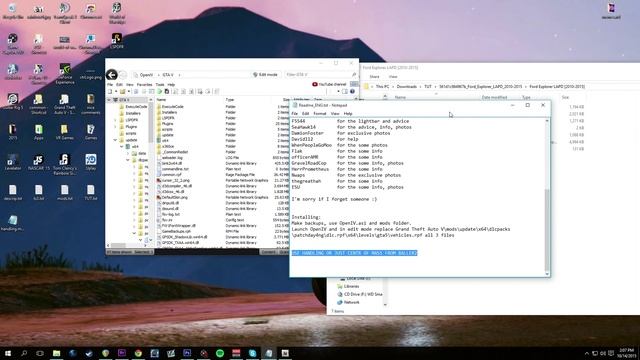Click the OpenIV back arrow button
This screenshot has width=640, height=360.
point(111,75)
